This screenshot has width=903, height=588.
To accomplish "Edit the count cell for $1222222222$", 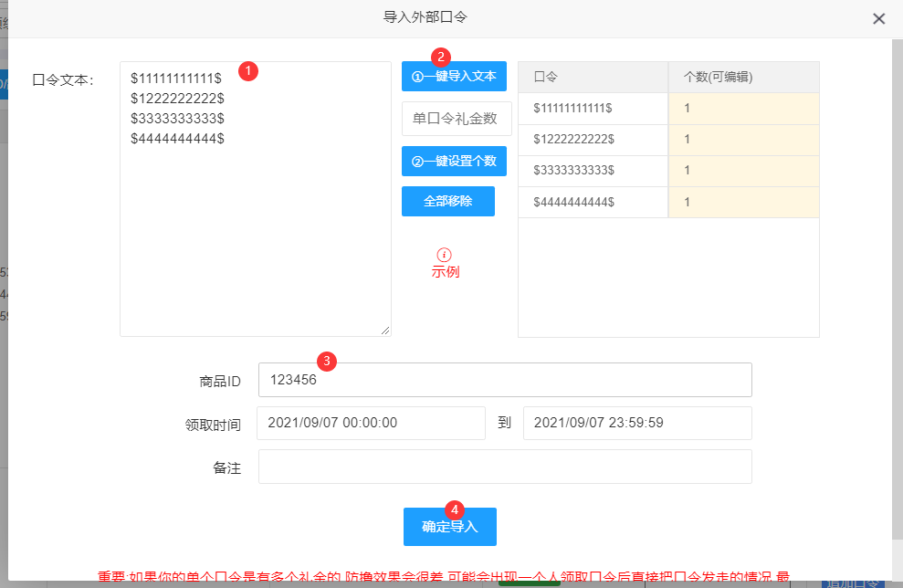I will click(x=743, y=140).
